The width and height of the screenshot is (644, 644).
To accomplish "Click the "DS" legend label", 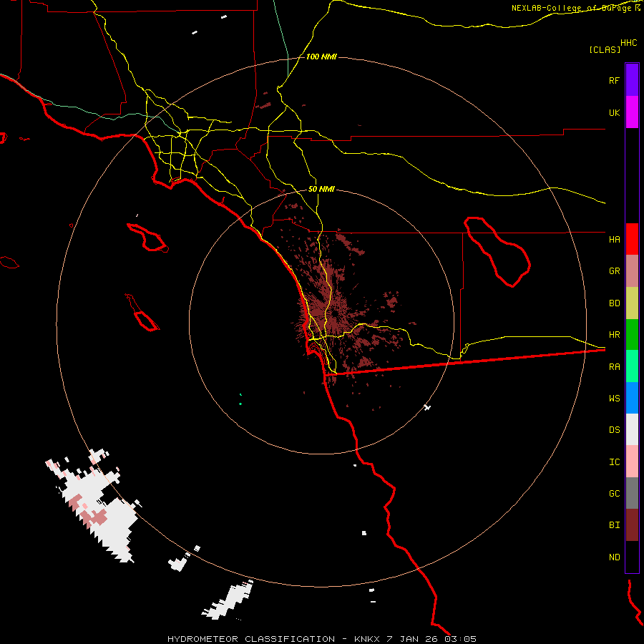I will pos(614,430).
